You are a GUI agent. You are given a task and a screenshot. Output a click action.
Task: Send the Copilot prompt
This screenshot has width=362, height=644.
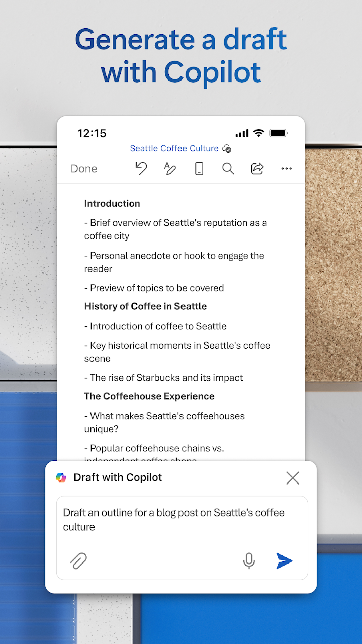pos(284,560)
